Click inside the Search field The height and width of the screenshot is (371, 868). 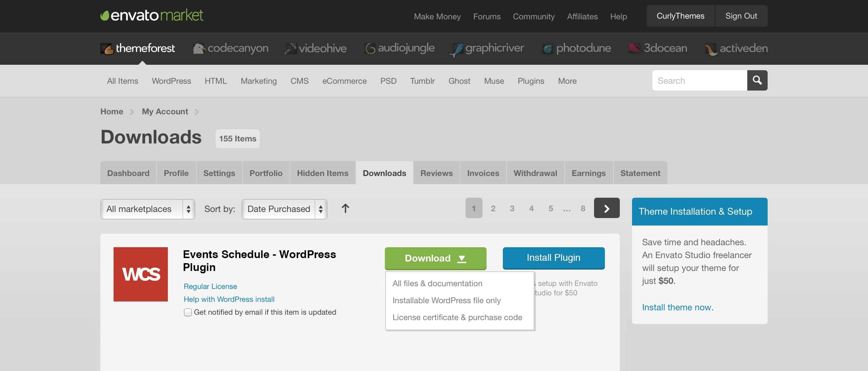pyautogui.click(x=700, y=80)
